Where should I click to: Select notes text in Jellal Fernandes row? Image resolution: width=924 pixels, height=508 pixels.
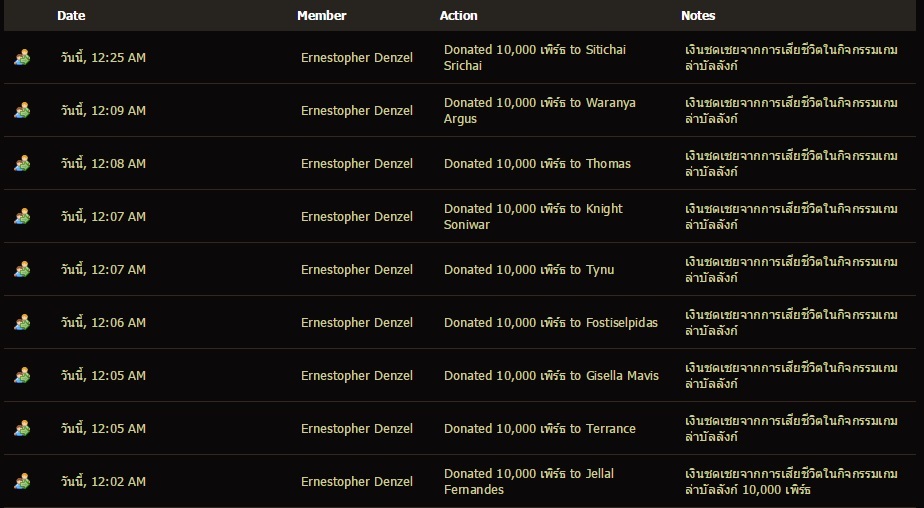(x=791, y=481)
